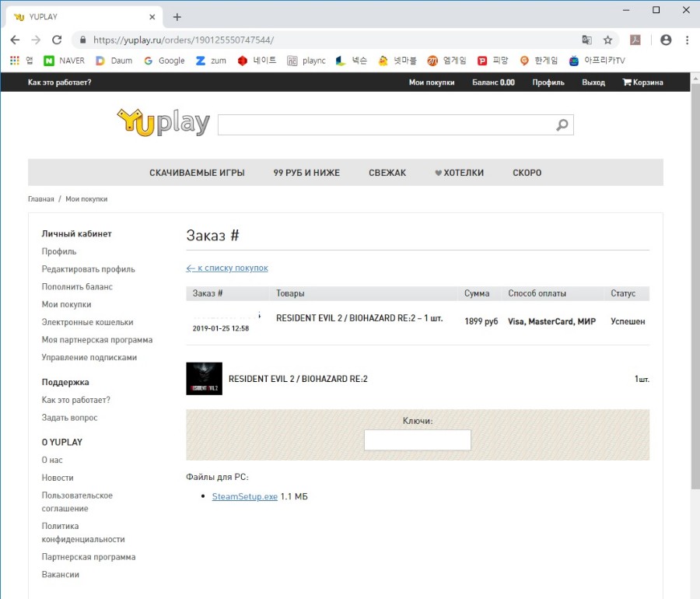Download SteamSetup.exe file
700x599 pixels.
click(x=245, y=496)
